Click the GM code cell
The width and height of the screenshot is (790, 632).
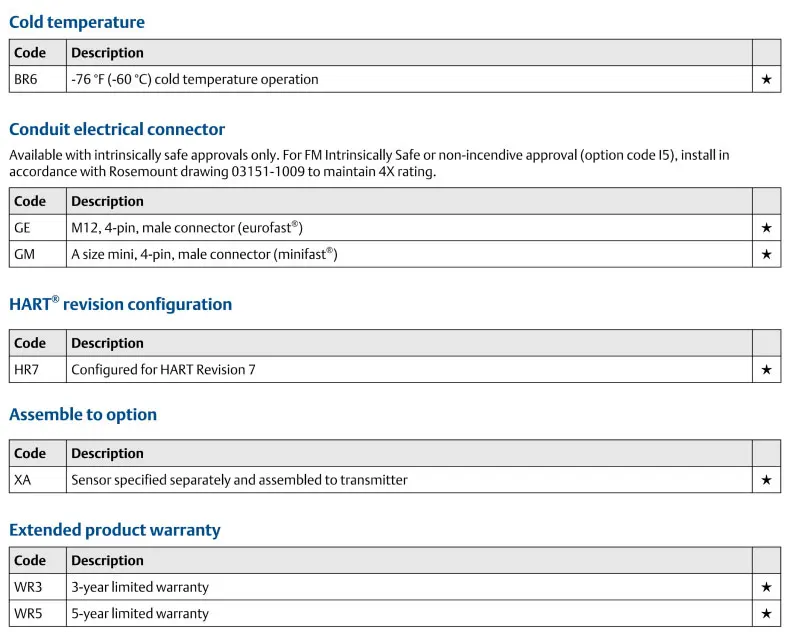38,254
